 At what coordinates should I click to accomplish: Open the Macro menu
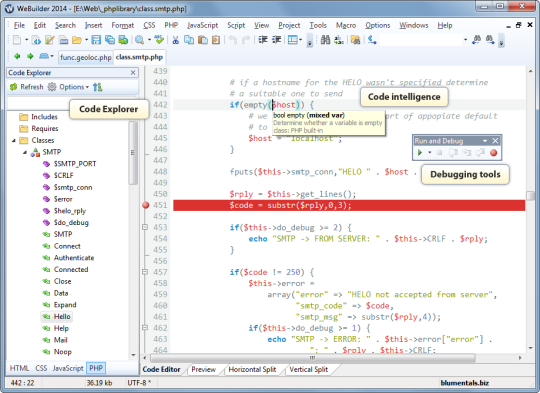click(346, 25)
